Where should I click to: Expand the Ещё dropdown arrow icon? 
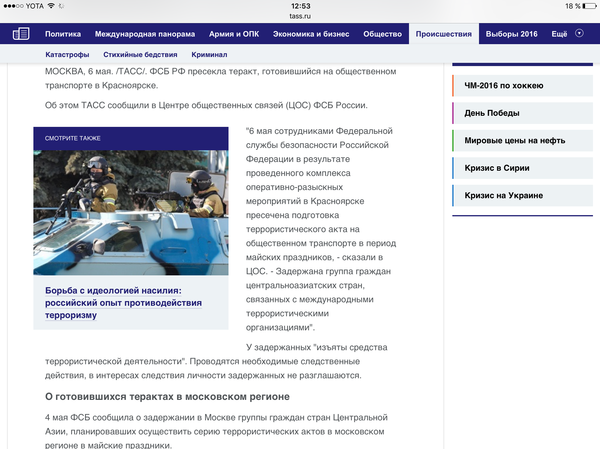point(579,33)
